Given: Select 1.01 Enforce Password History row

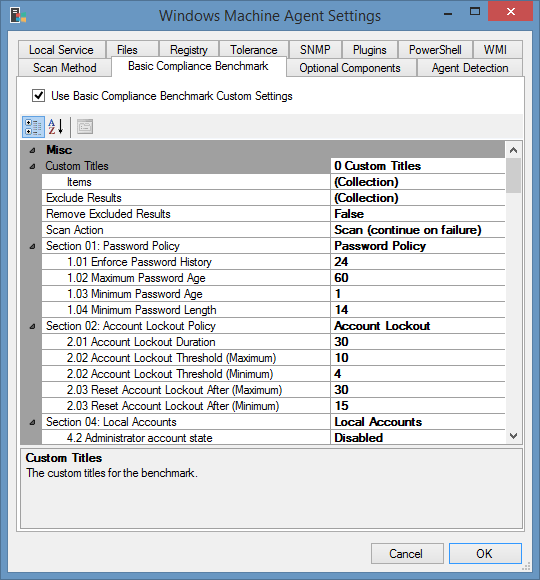Looking at the screenshot, I should click(x=273, y=262).
